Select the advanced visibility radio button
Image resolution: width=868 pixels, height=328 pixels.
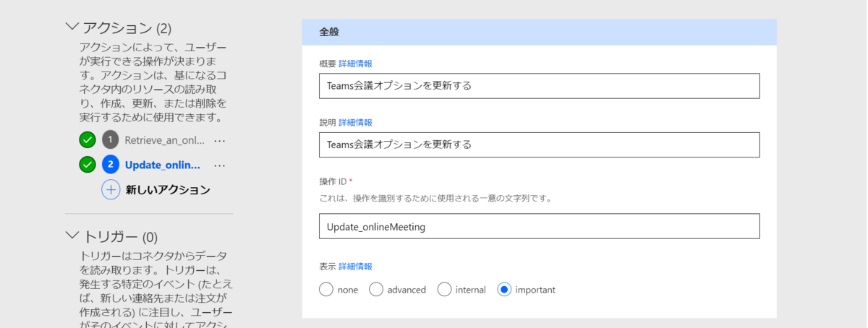376,290
